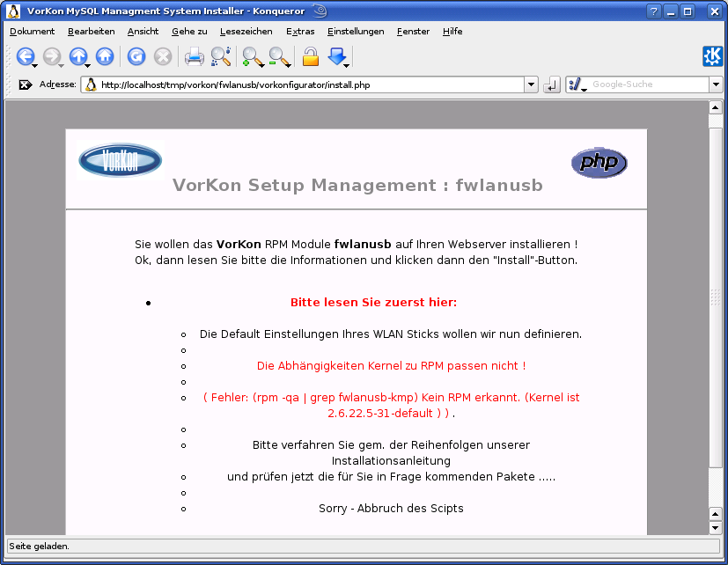This screenshot has width=728, height=565.
Task: Open the Hilfe menu
Action: [452, 32]
